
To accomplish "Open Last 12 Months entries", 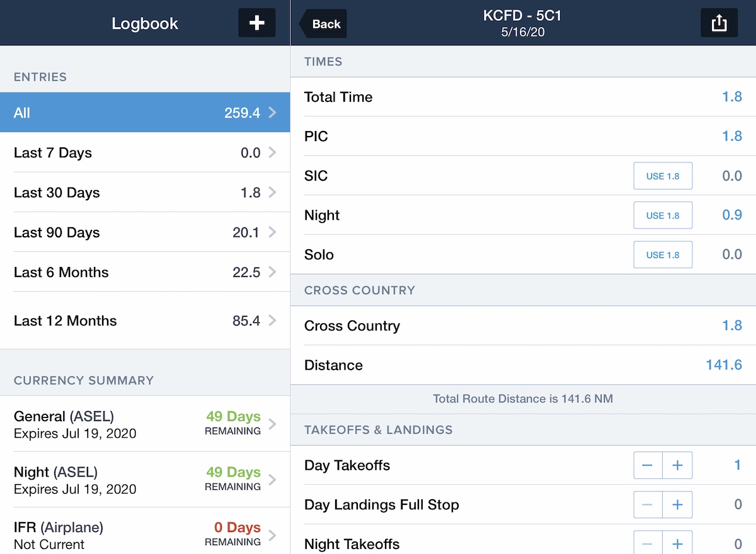I will pyautogui.click(x=145, y=320).
